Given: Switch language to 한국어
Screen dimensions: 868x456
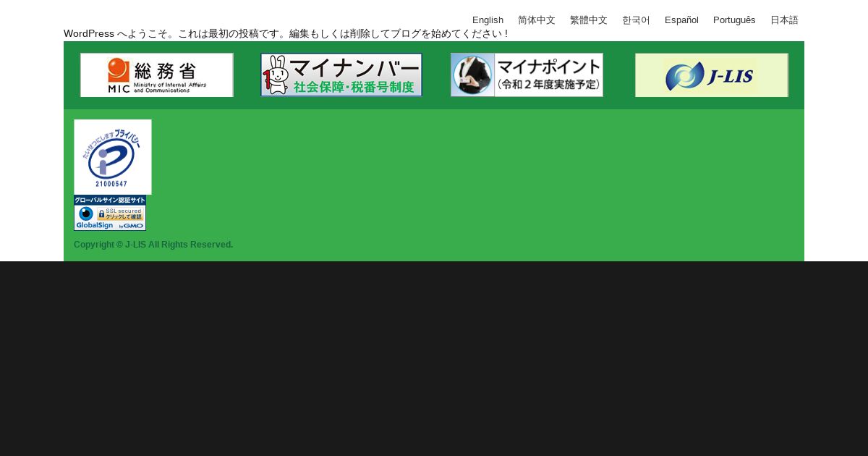Looking at the screenshot, I should tap(636, 20).
